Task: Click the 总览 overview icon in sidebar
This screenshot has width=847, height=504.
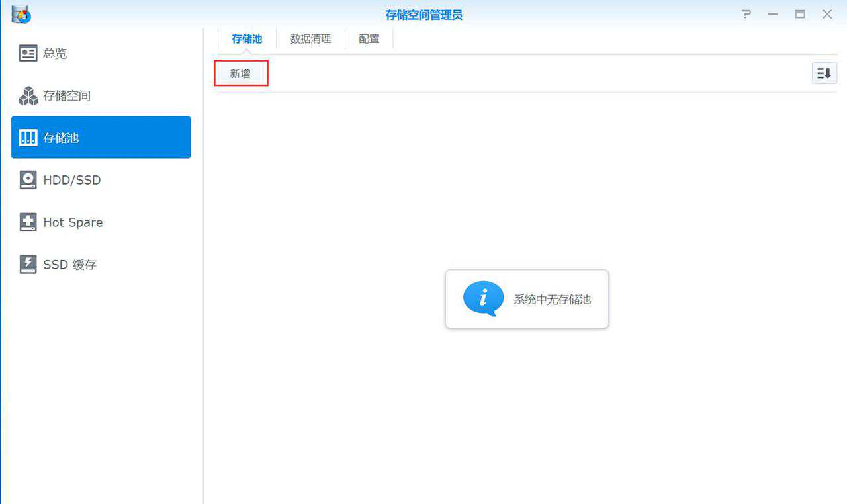Action: pyautogui.click(x=28, y=54)
